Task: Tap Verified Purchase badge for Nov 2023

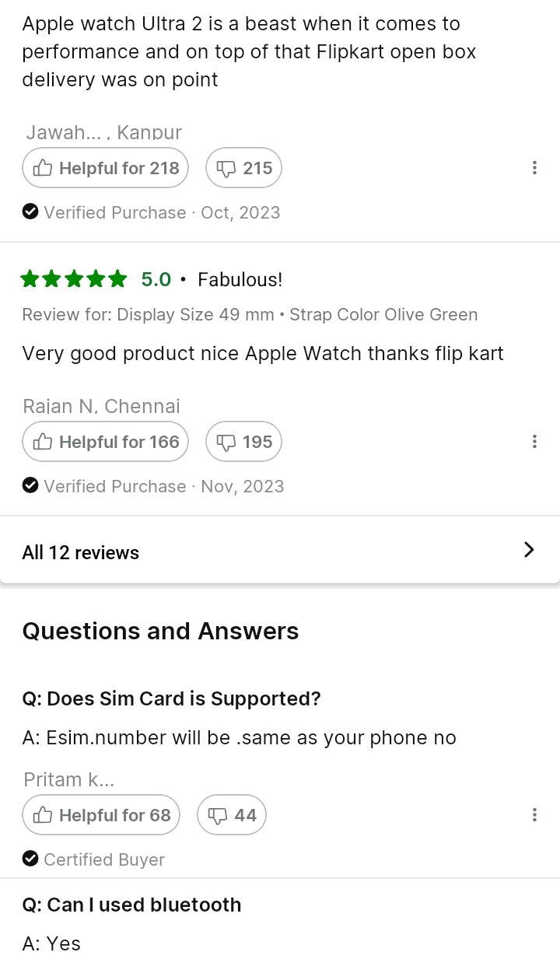Action: (30, 486)
